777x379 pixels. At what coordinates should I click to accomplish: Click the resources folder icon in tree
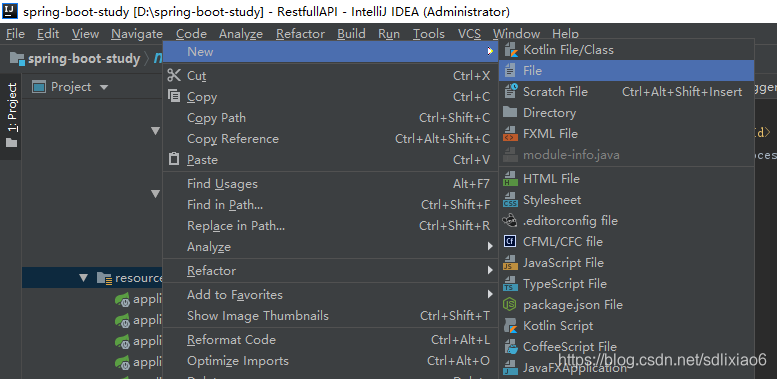(104, 278)
